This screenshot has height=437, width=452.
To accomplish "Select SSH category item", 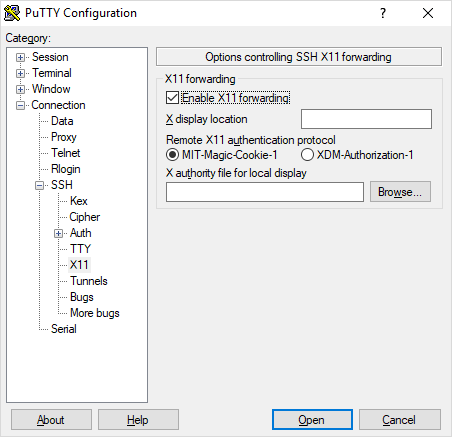I will click(x=62, y=185).
